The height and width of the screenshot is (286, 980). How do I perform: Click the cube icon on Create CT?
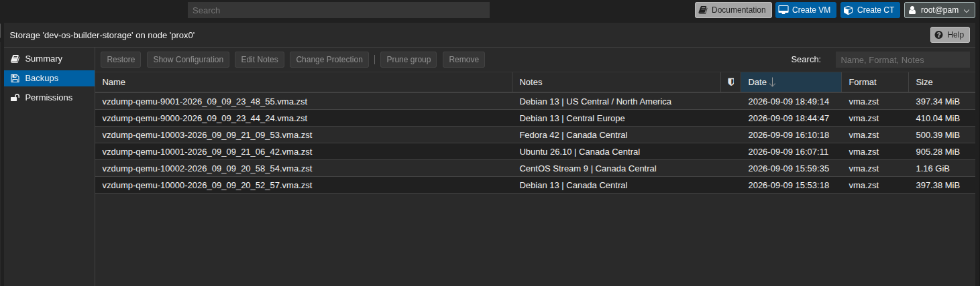click(848, 10)
